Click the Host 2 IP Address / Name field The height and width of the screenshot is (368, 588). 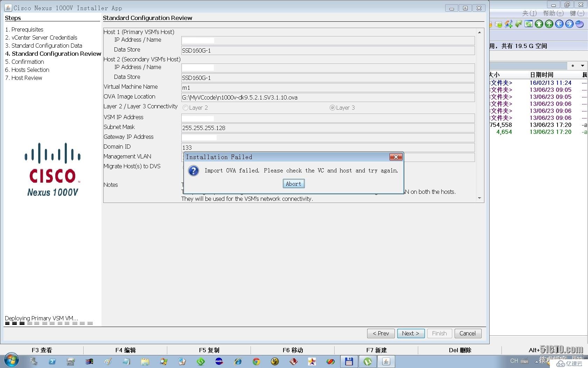[328, 68]
